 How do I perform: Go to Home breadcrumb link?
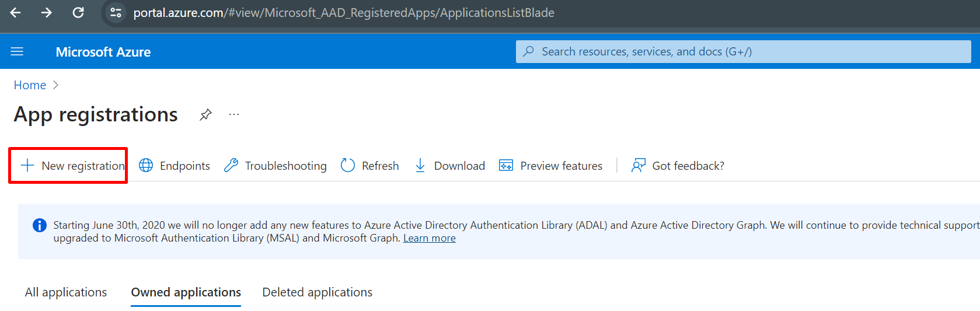(x=30, y=85)
